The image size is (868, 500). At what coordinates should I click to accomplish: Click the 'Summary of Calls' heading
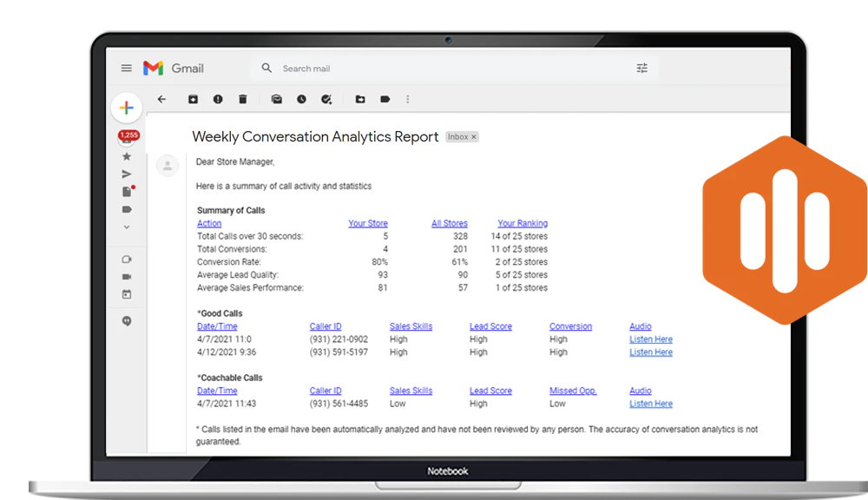click(x=231, y=210)
